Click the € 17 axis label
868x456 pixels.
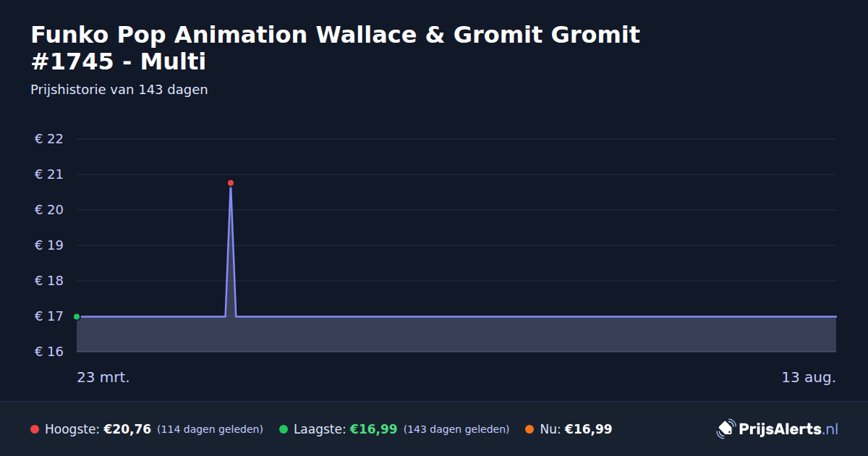[x=49, y=316]
